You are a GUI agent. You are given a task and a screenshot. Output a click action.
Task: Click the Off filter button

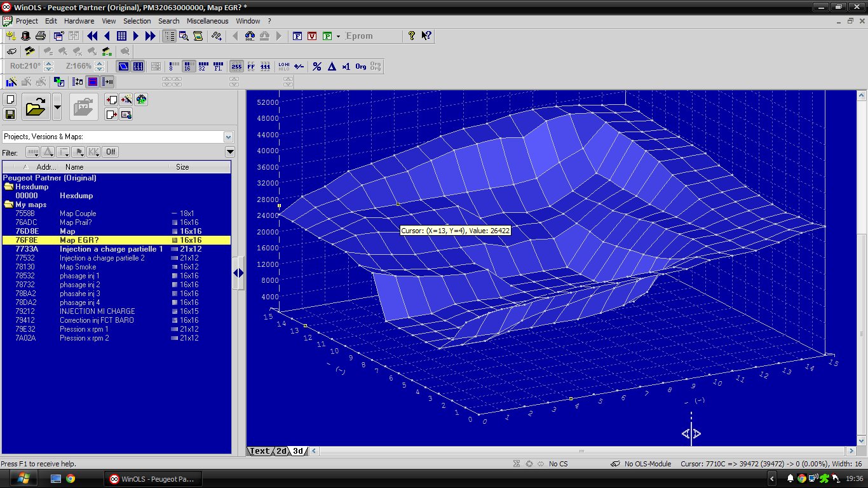pyautogui.click(x=111, y=152)
